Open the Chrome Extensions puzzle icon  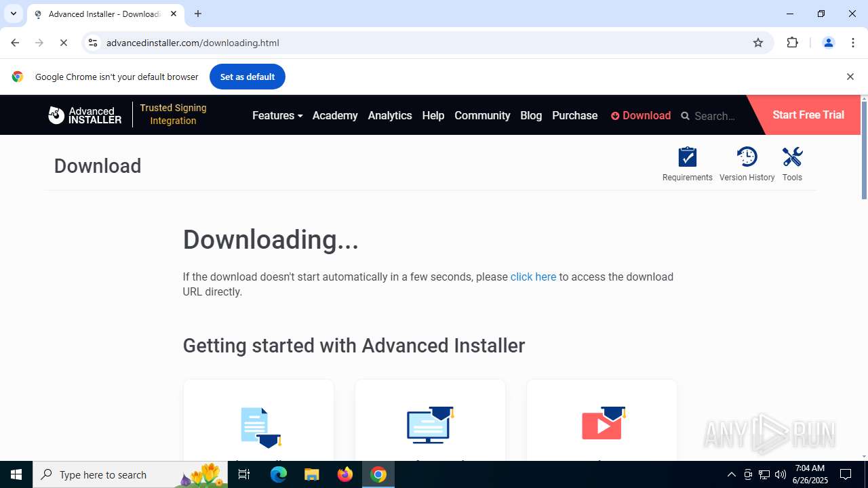tap(792, 43)
